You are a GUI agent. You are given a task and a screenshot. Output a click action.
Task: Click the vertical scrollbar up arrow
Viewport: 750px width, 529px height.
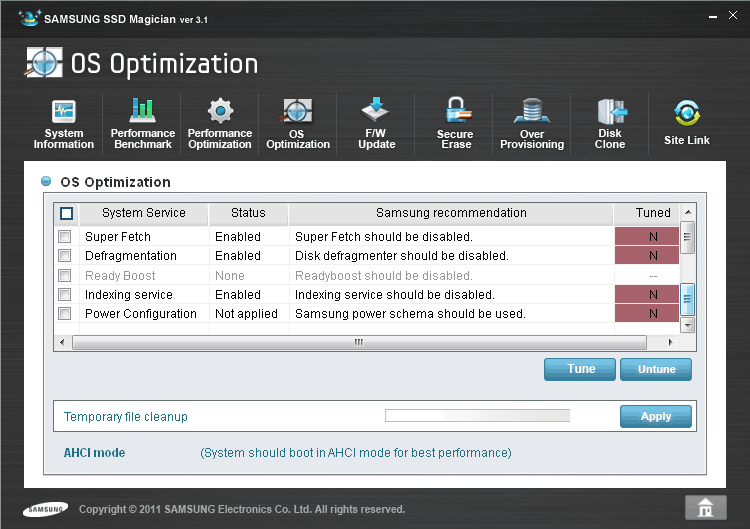[x=688, y=212]
